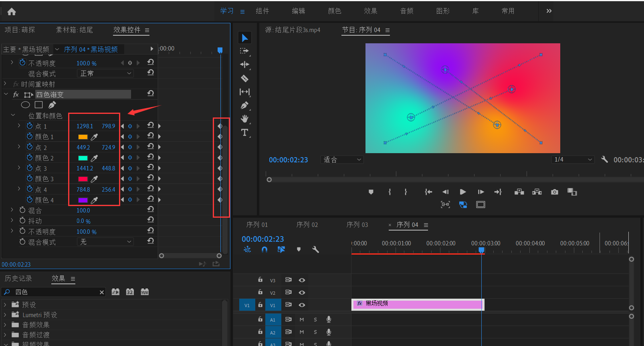Open 1/4 playback resolution dropdown
644x346 pixels.
click(573, 160)
